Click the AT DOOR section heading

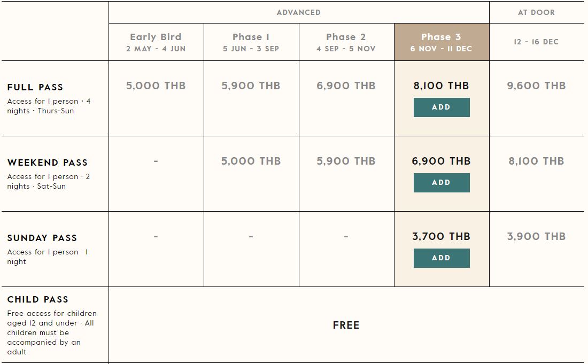coord(536,12)
